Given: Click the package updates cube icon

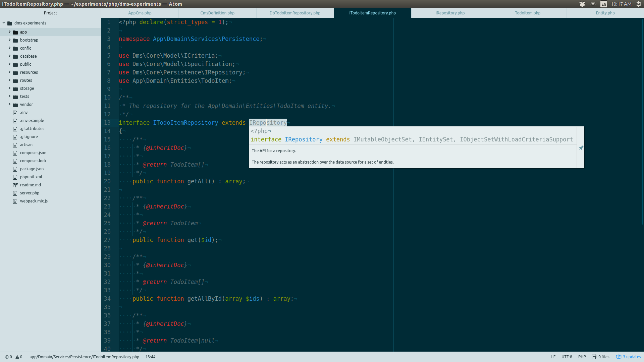Looking at the screenshot, I should tap(619, 357).
